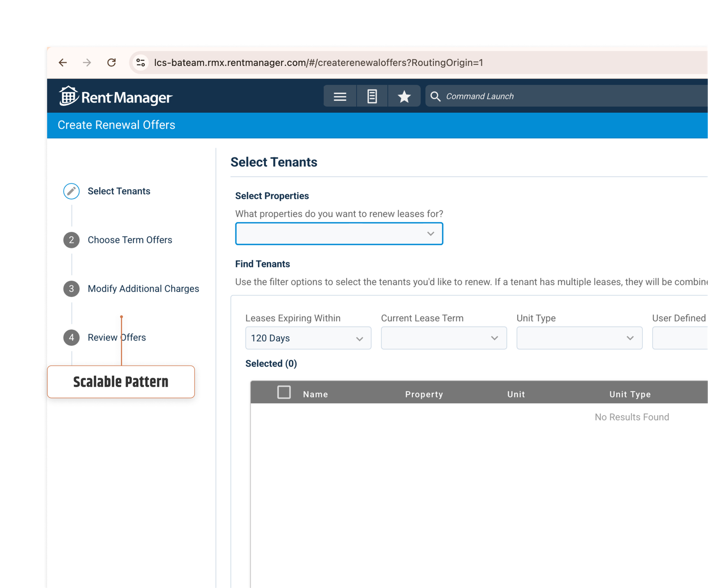This screenshot has height=588, width=708.
Task: Go to Select Tenants step
Action: tap(119, 191)
